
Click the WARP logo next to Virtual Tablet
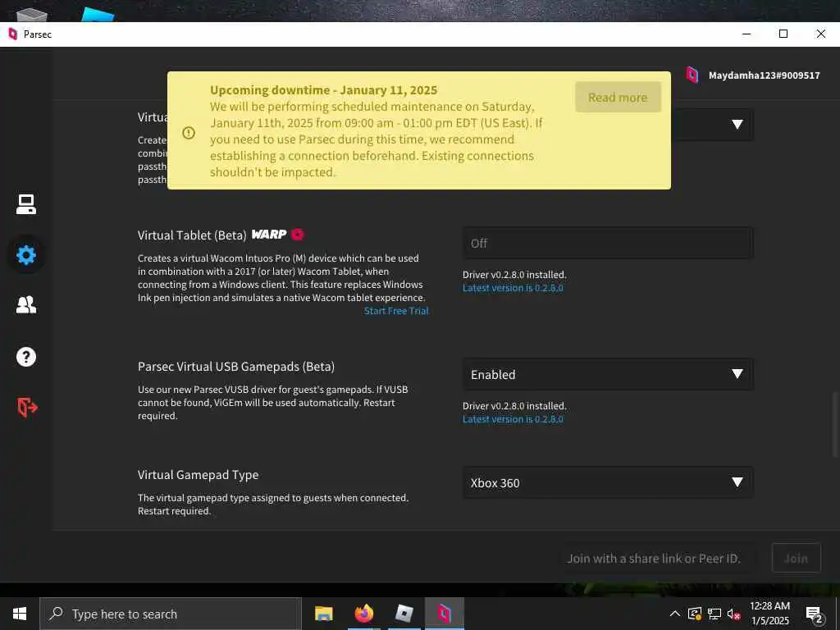point(269,234)
